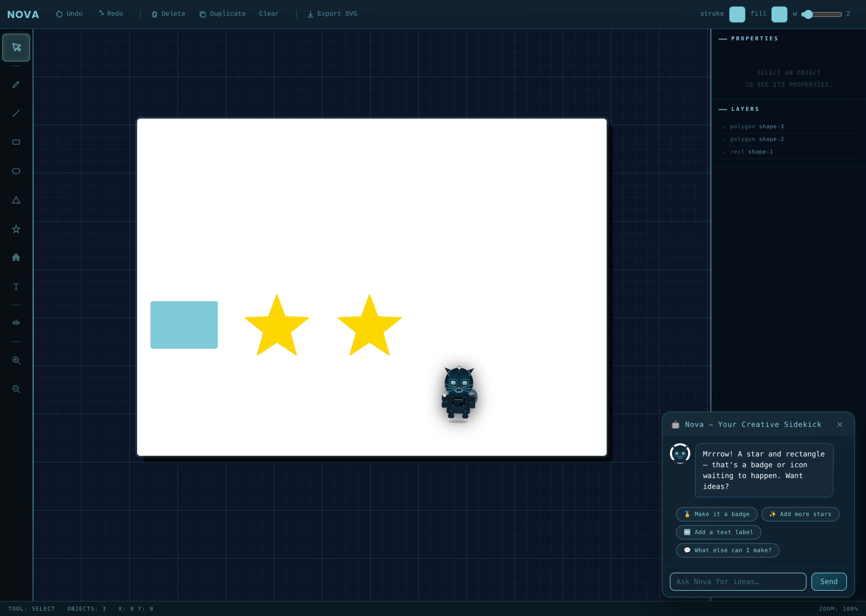Viewport: 866px width, 616px height.
Task: Click the Zoom Out magnifier icon
Action: click(x=16, y=389)
